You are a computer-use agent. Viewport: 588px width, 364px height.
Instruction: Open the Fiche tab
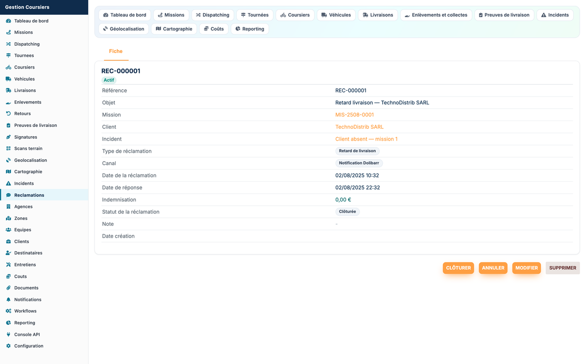tap(116, 51)
